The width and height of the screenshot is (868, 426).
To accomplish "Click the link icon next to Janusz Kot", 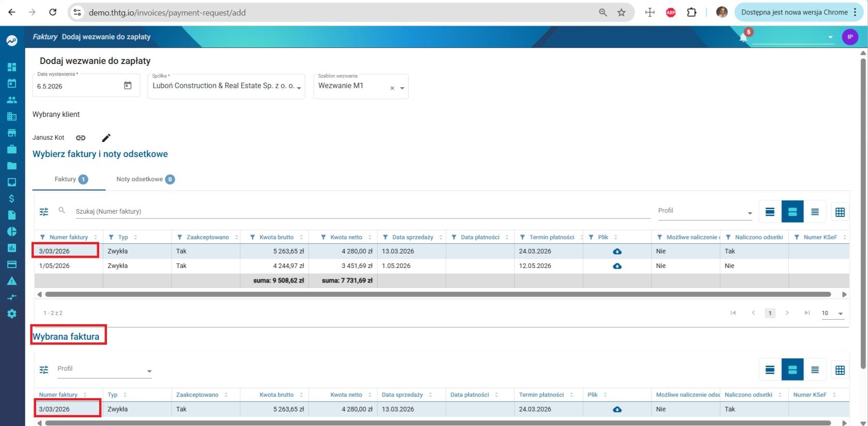I will (81, 138).
